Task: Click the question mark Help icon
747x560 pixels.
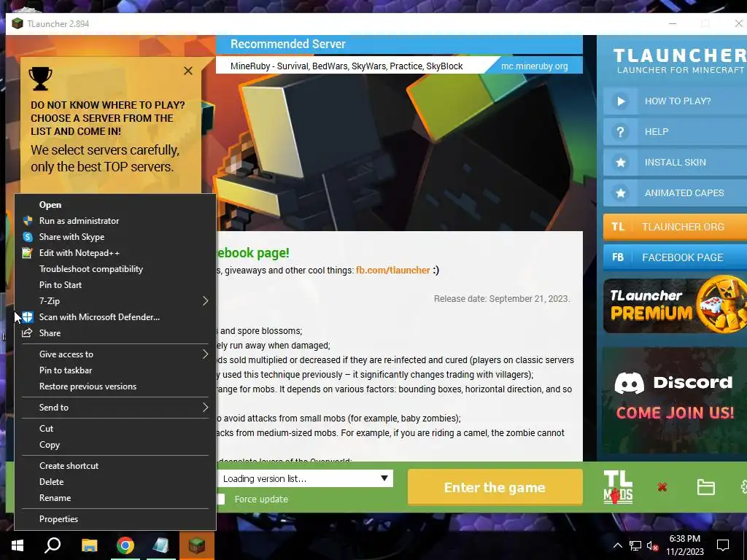Action: click(x=620, y=131)
